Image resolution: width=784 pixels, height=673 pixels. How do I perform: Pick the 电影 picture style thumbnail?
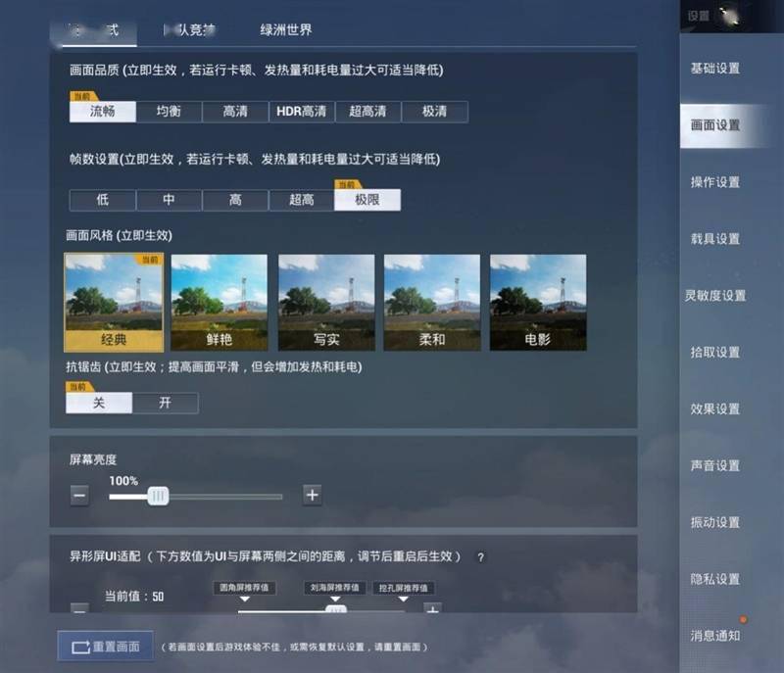click(538, 303)
